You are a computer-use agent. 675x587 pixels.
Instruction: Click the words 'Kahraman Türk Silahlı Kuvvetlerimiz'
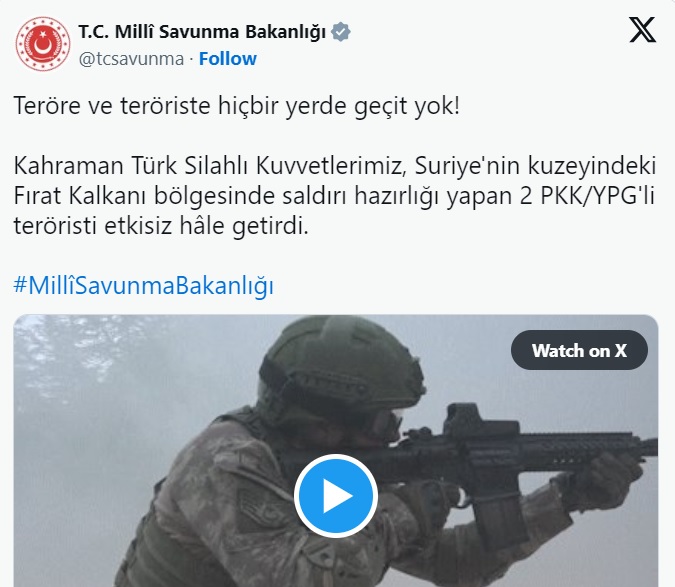tap(210, 166)
